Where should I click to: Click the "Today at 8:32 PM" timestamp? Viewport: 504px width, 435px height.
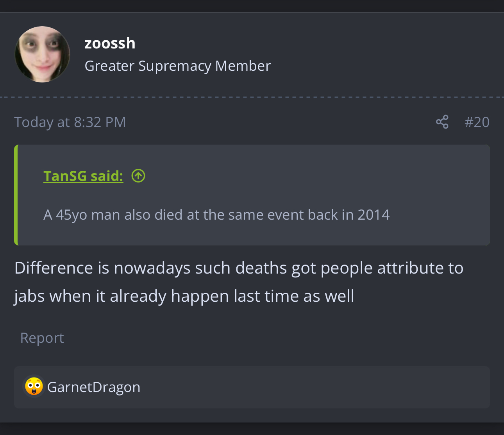[70, 122]
